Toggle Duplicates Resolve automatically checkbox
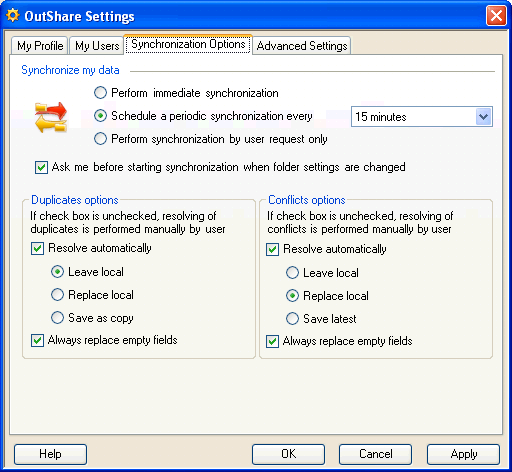 (x=37, y=248)
